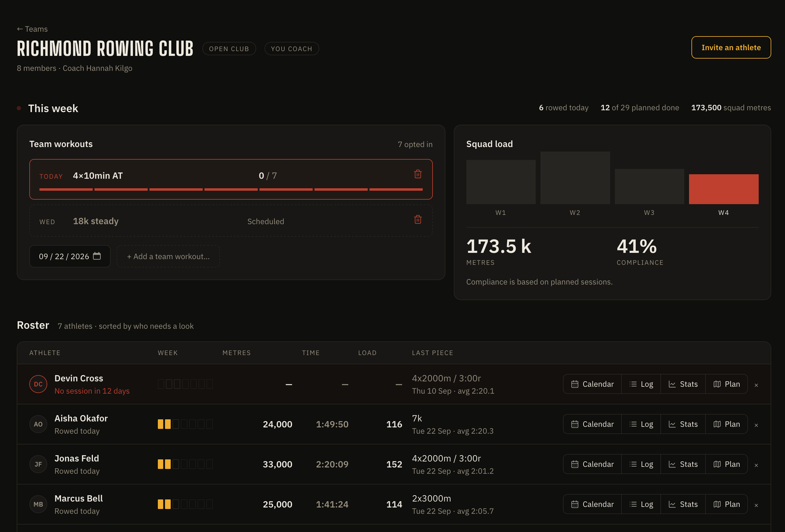Click the JF avatar for Jonas Feld

point(38,464)
